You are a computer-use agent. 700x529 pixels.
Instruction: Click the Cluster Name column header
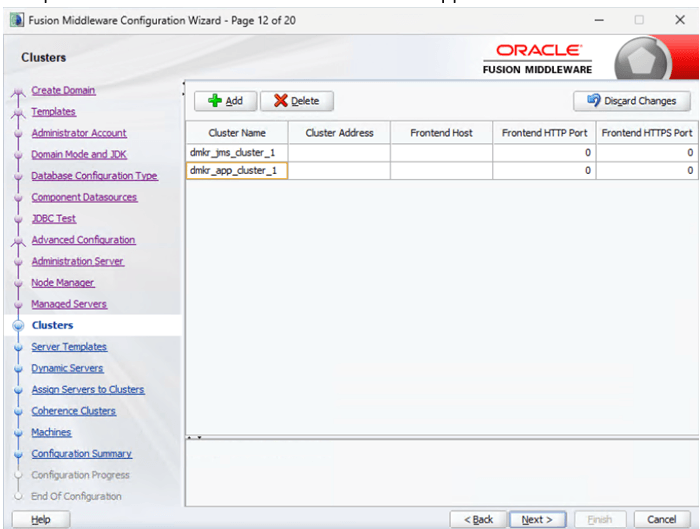tap(237, 133)
